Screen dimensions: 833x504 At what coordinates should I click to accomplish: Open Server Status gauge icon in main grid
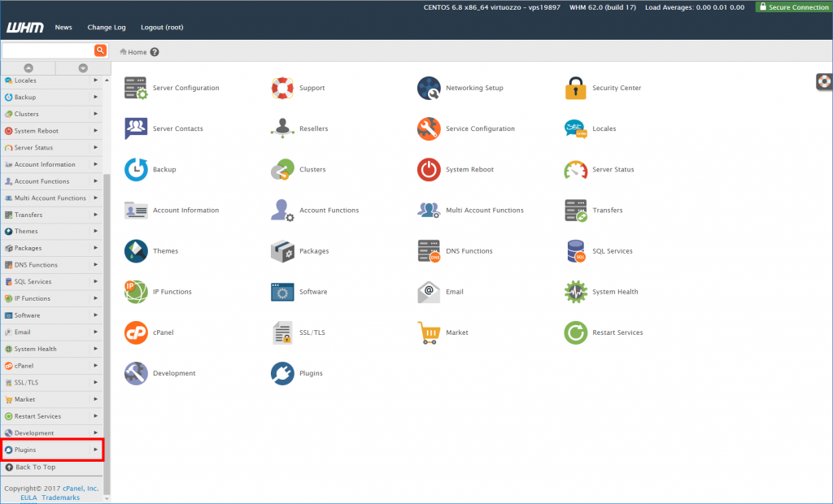pos(575,169)
